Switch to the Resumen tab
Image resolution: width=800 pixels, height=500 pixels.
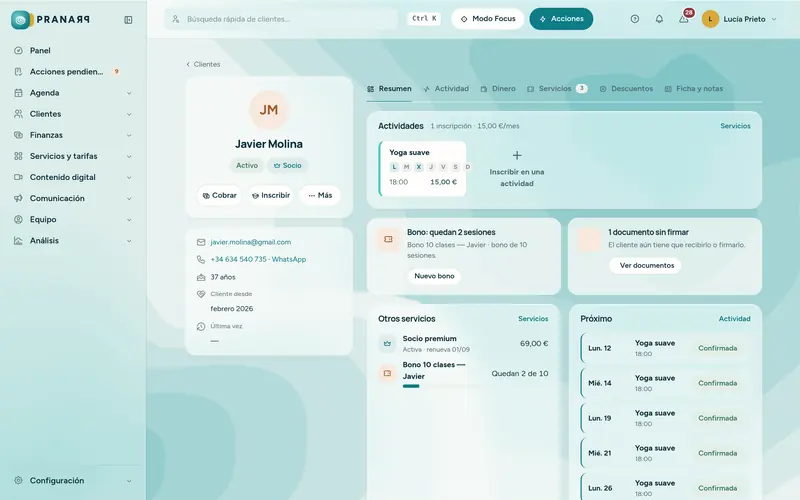pyautogui.click(x=389, y=89)
